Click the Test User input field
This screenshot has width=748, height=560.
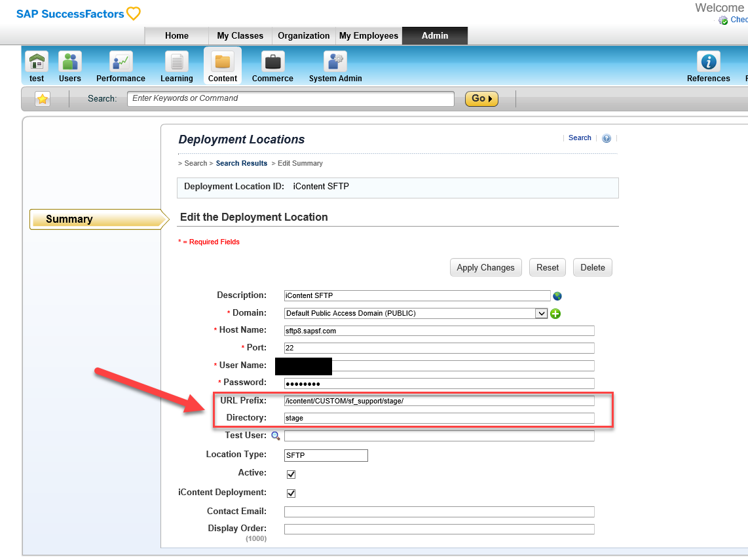[439, 436]
